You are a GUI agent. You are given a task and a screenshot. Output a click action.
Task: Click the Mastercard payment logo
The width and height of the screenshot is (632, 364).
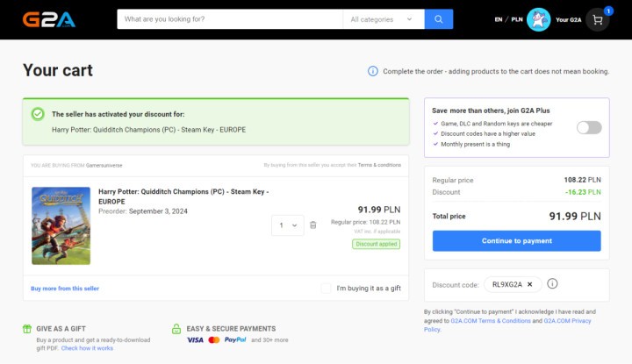pos(214,339)
